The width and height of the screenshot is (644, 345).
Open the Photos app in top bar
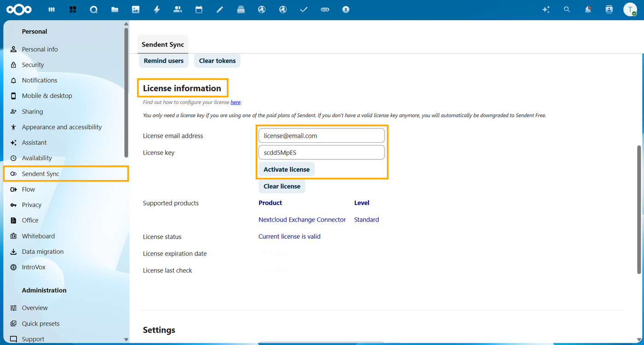click(x=136, y=10)
